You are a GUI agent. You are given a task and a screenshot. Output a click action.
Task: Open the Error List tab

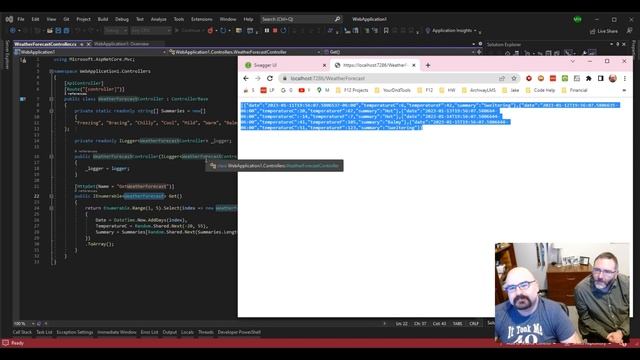click(x=149, y=332)
